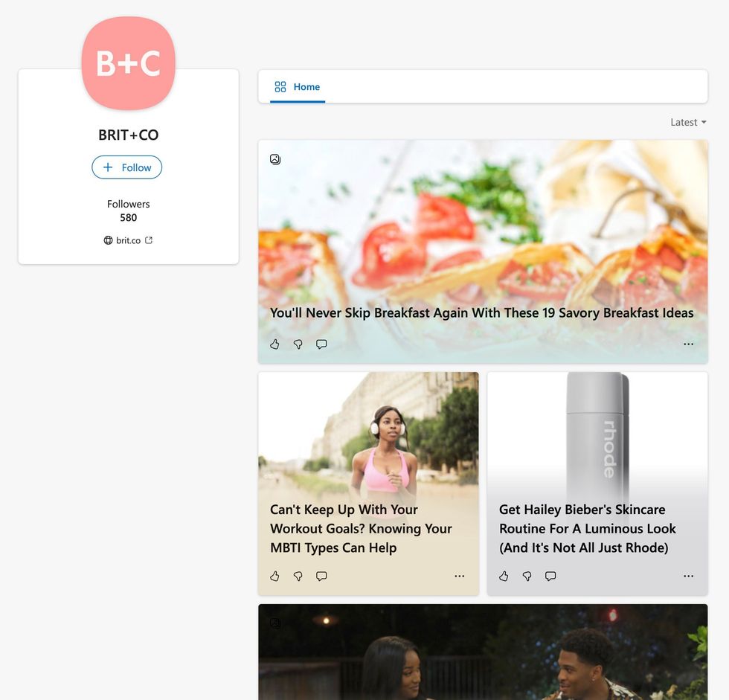This screenshot has height=700, width=729.
Task: Dislike the Hailey Bieber skincare article
Action: coord(527,576)
